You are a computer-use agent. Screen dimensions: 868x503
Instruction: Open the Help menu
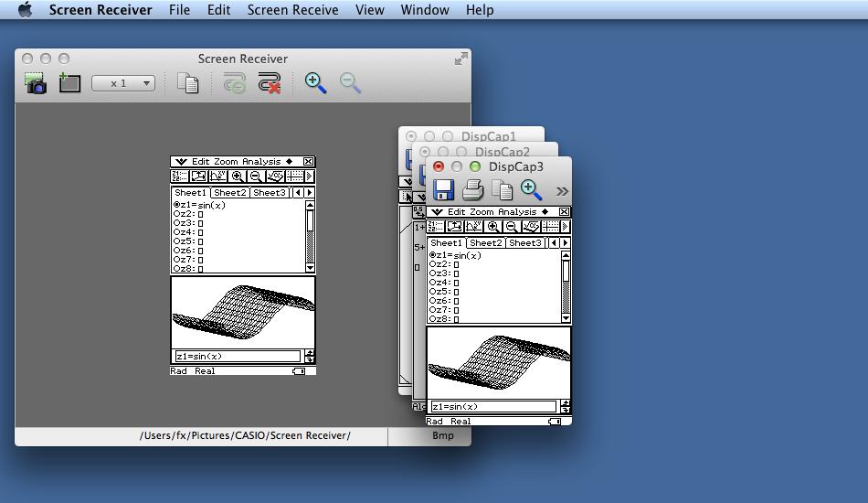pos(480,10)
